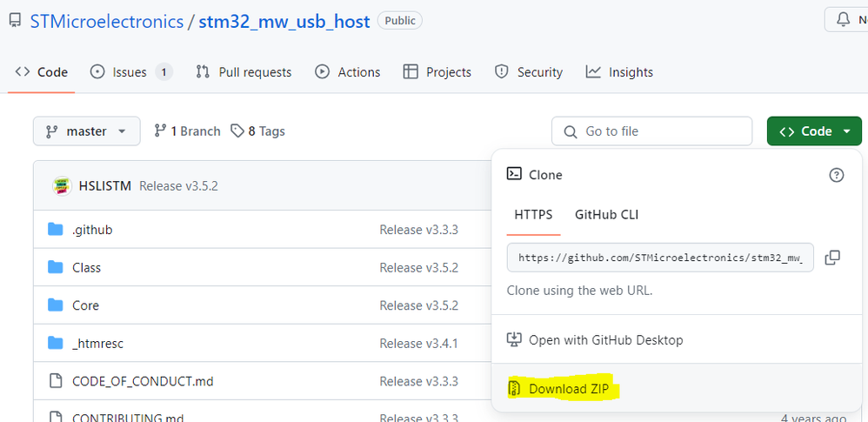The image size is (868, 422).
Task: Click the Insights graph icon
Action: tap(593, 72)
